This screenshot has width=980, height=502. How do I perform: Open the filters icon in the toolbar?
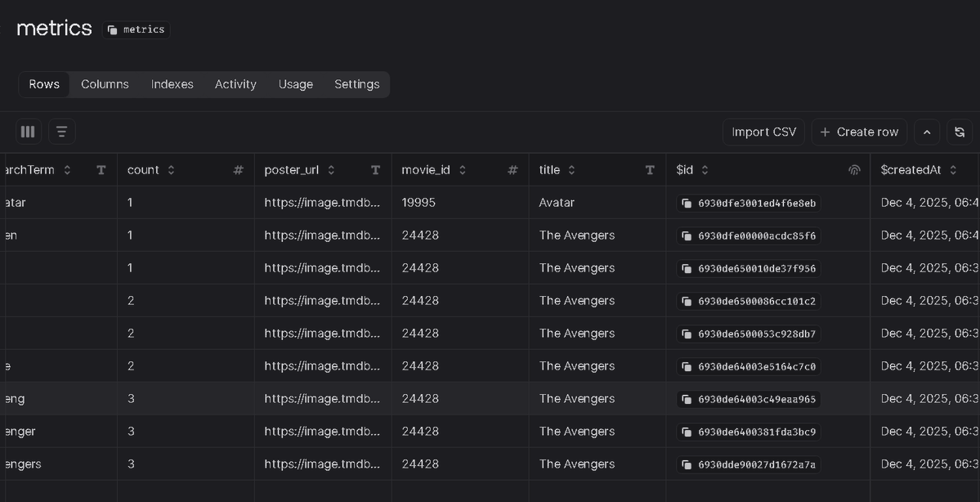pyautogui.click(x=61, y=131)
